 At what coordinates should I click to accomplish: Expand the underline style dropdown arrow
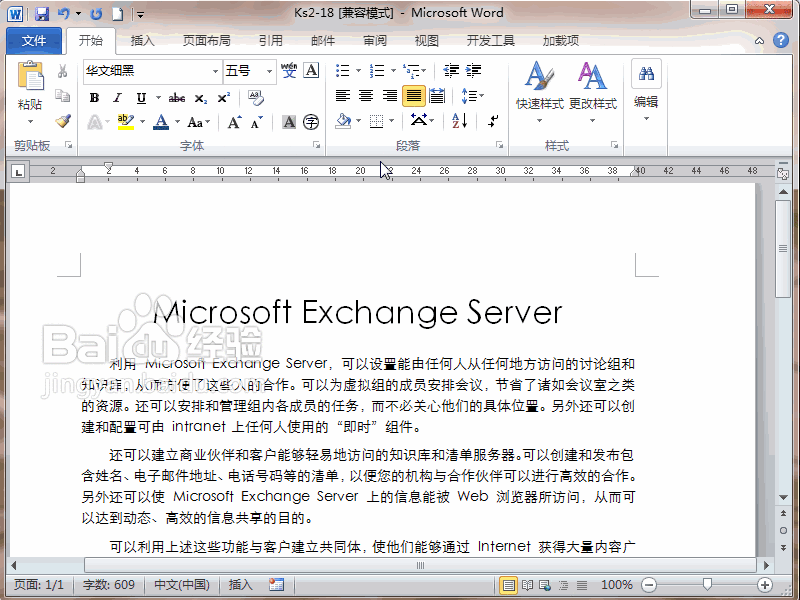point(158,97)
